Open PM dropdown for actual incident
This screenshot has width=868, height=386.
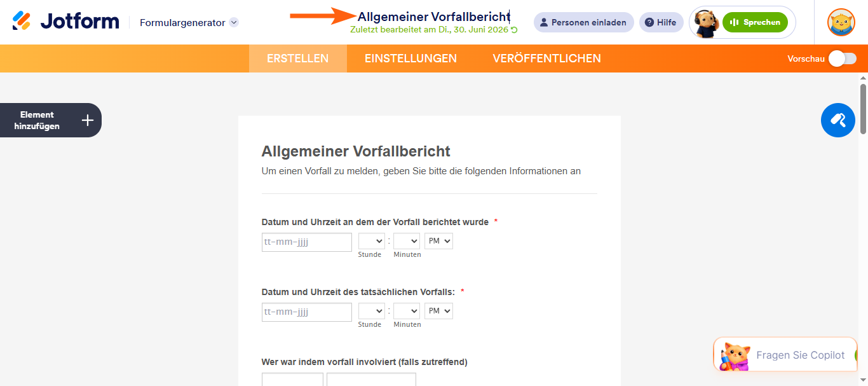tap(438, 311)
